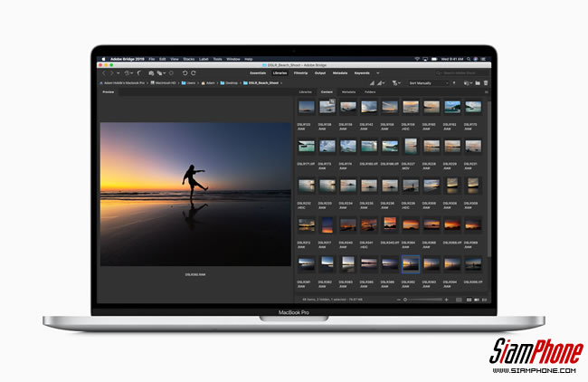The width and height of the screenshot is (588, 382).
Task: Select the highlighted blue-bordered sunset thumbnail
Action: click(411, 264)
